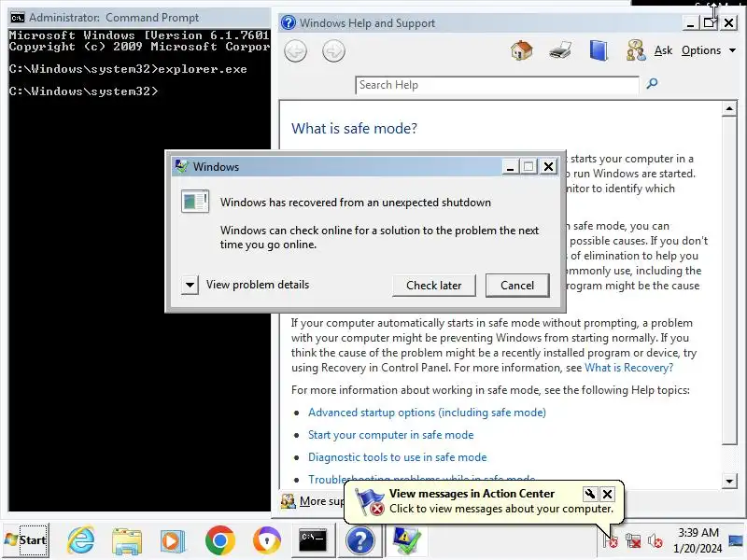
Task: Switch to the Windows recovery dialog taskbar button
Action: (406, 540)
